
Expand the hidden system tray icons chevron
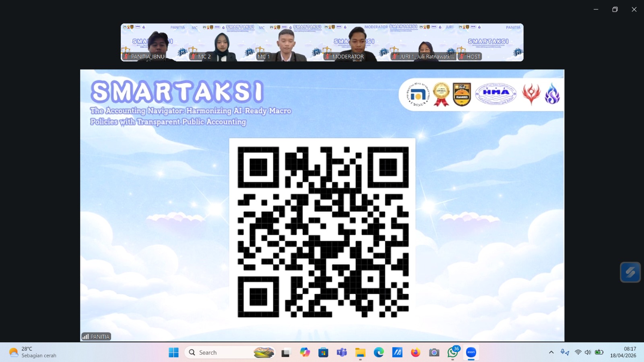click(x=551, y=352)
